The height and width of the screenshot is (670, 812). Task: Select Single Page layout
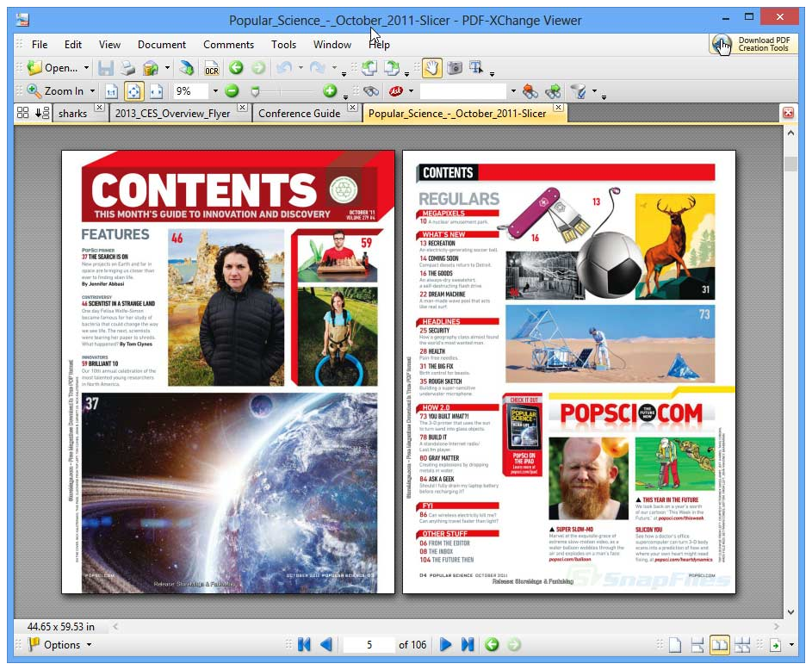(x=675, y=646)
